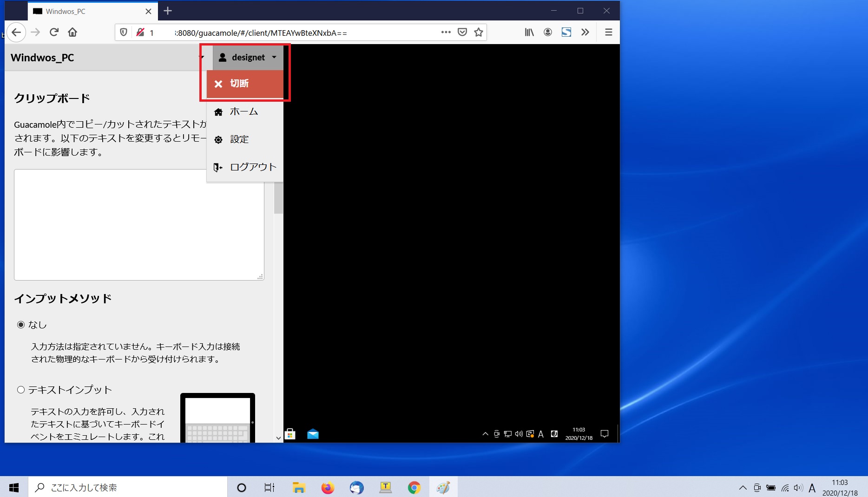Image resolution: width=868 pixels, height=497 pixels.
Task: Click the keyboard preview thumbnail image
Action: pos(217,418)
